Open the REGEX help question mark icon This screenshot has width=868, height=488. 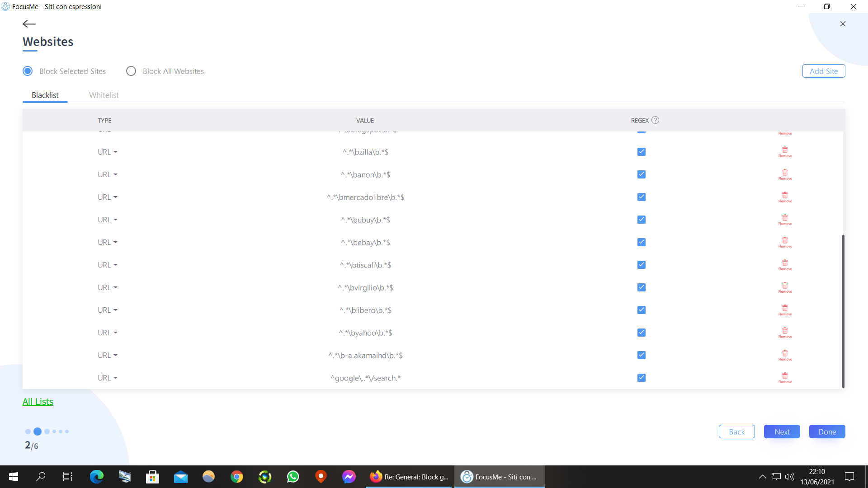[655, 120]
